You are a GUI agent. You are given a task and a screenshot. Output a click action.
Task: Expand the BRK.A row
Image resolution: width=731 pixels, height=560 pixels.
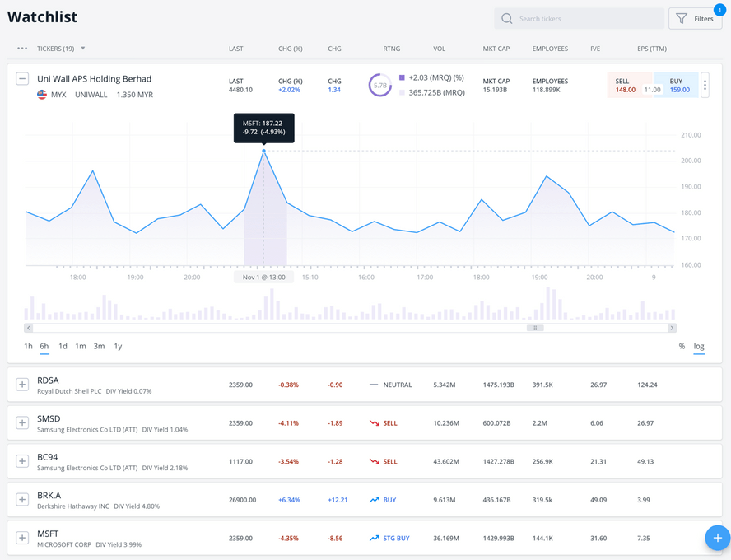tap(22, 499)
